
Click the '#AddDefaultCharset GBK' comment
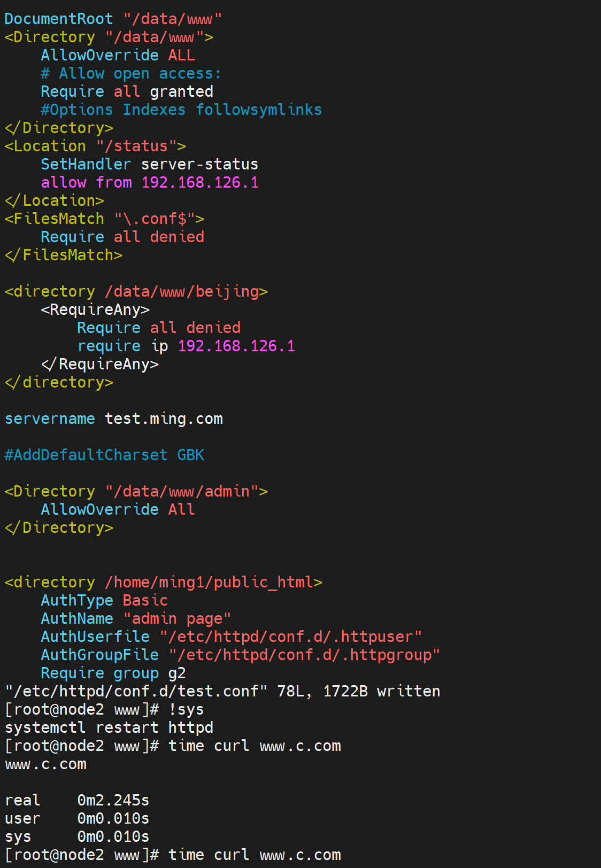[x=104, y=455]
